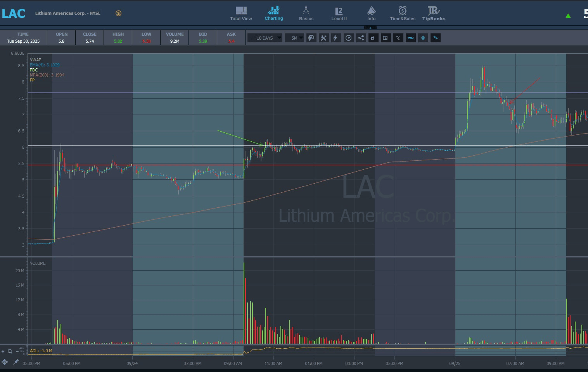Screen dimensions: 588x372
Task: Open the chart tools wrench icon
Action: (323, 38)
